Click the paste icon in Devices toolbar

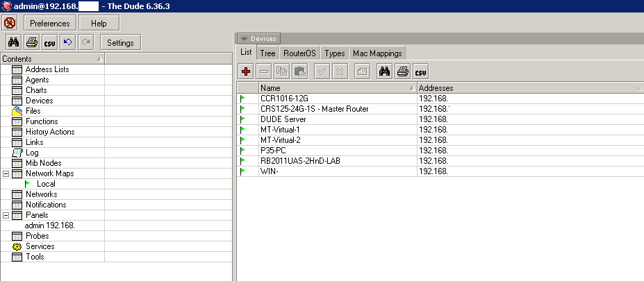[x=300, y=71]
